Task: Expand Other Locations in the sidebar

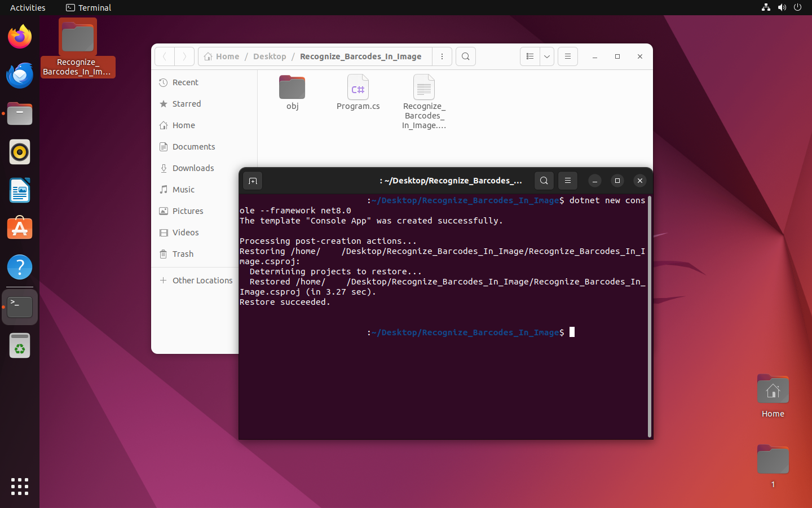Action: point(202,281)
